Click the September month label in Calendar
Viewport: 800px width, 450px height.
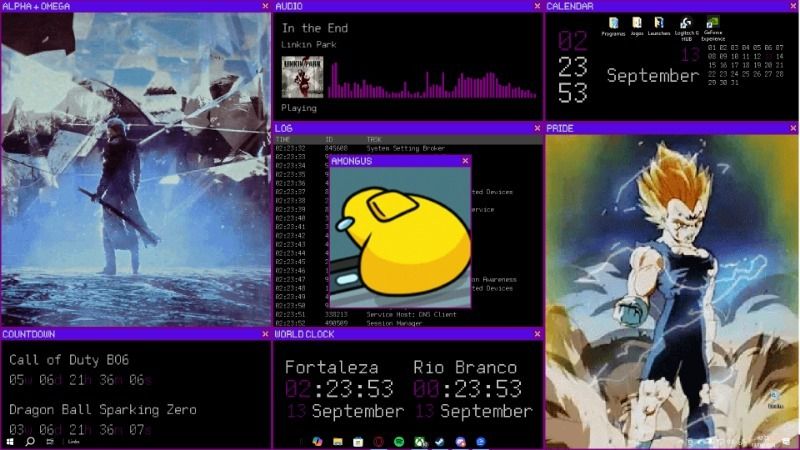point(653,76)
